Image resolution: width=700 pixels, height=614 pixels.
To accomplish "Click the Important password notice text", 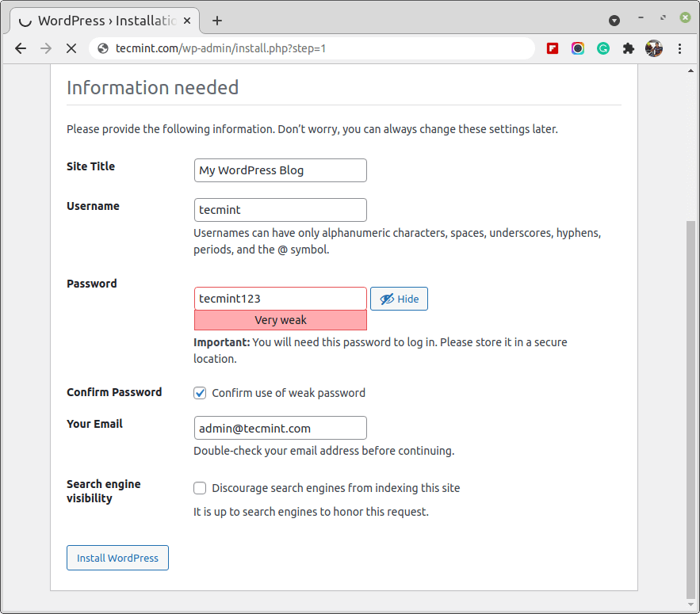I will pos(380,350).
